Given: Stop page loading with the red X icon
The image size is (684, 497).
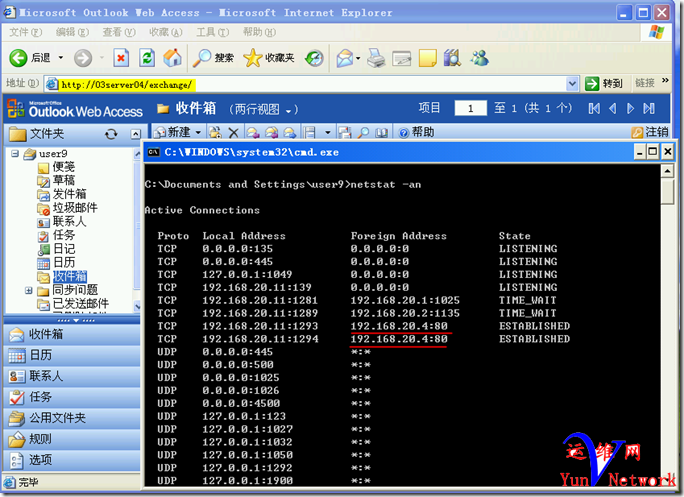Looking at the screenshot, I should click(121, 58).
